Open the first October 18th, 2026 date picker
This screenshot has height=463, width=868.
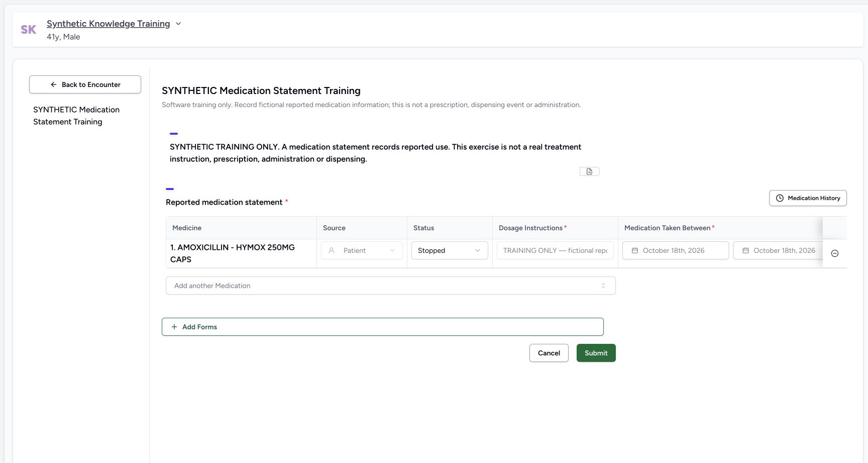pos(676,250)
